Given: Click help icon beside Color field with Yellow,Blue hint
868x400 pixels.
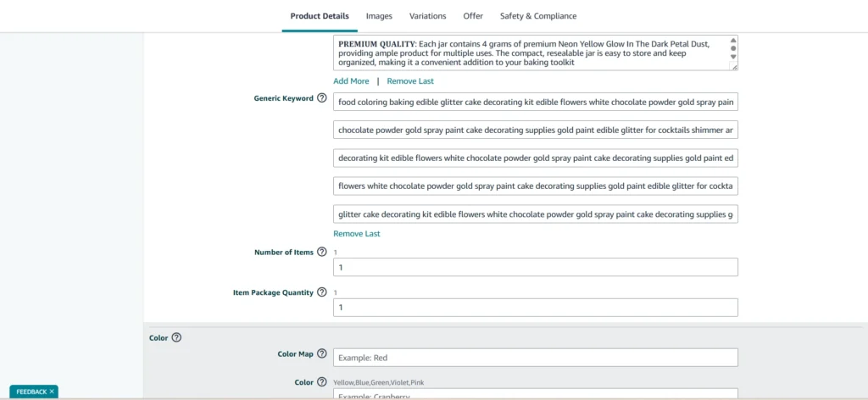Looking at the screenshot, I should pyautogui.click(x=322, y=382).
